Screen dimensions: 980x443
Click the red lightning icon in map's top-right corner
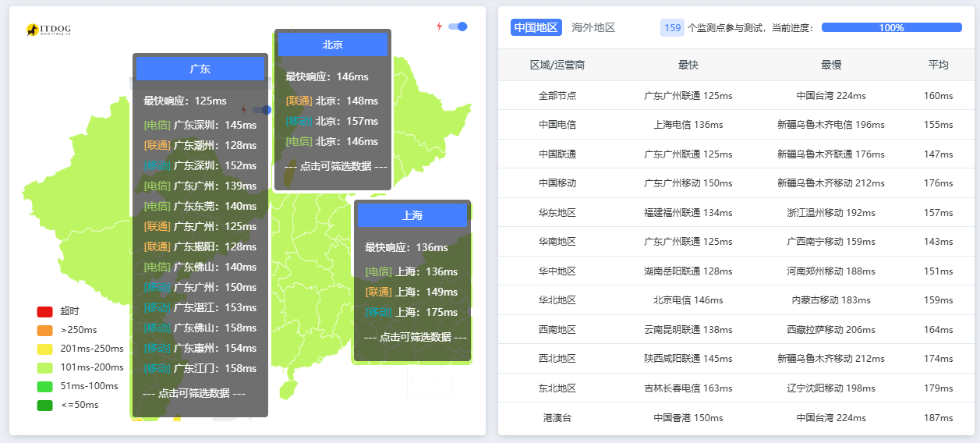click(439, 27)
